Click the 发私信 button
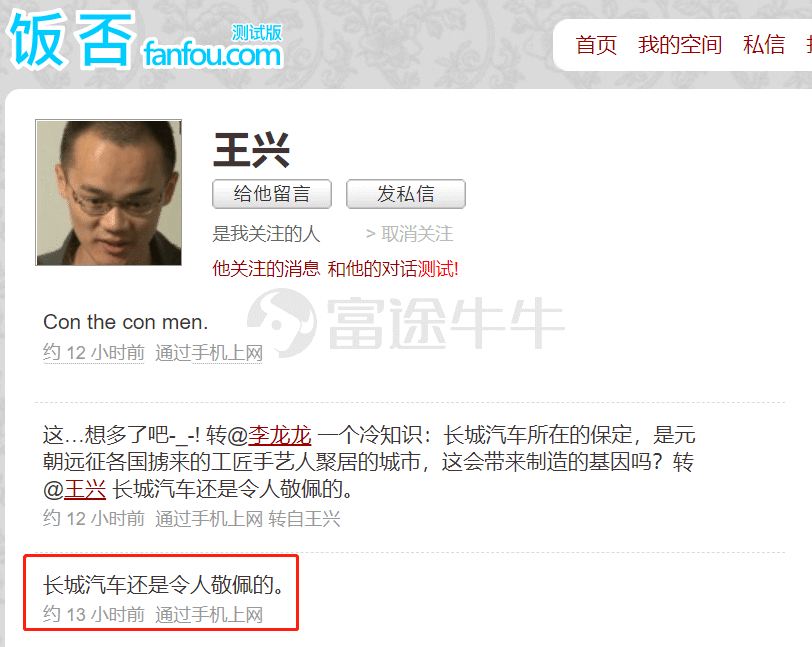The image size is (812, 647). [406, 194]
